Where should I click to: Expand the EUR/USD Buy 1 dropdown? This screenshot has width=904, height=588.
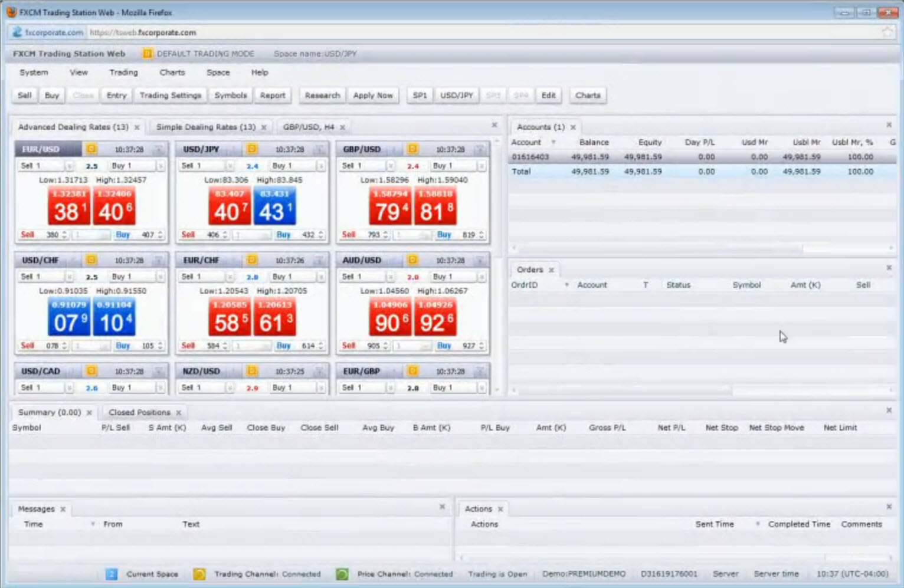tap(161, 166)
